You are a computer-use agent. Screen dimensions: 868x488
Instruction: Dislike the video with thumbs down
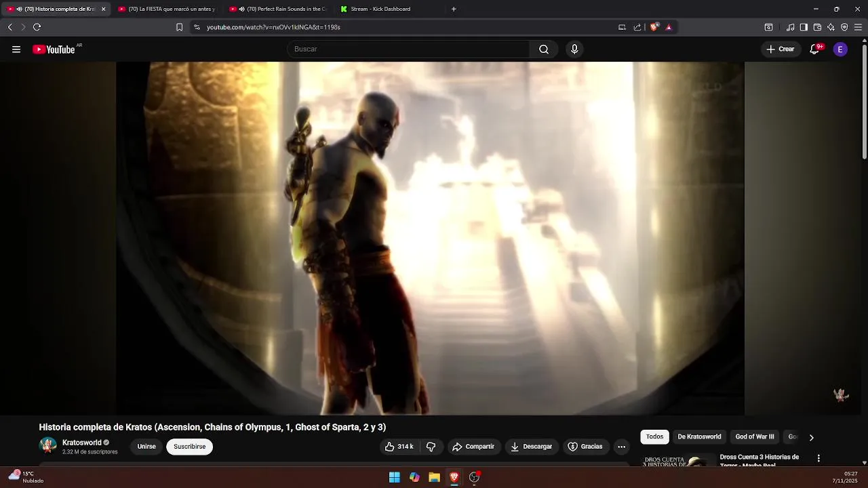(431, 447)
